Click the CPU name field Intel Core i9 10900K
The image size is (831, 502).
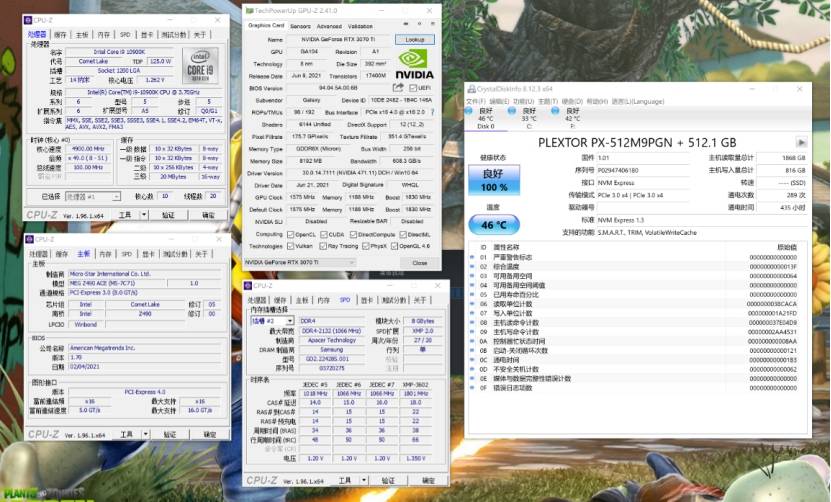coord(120,52)
